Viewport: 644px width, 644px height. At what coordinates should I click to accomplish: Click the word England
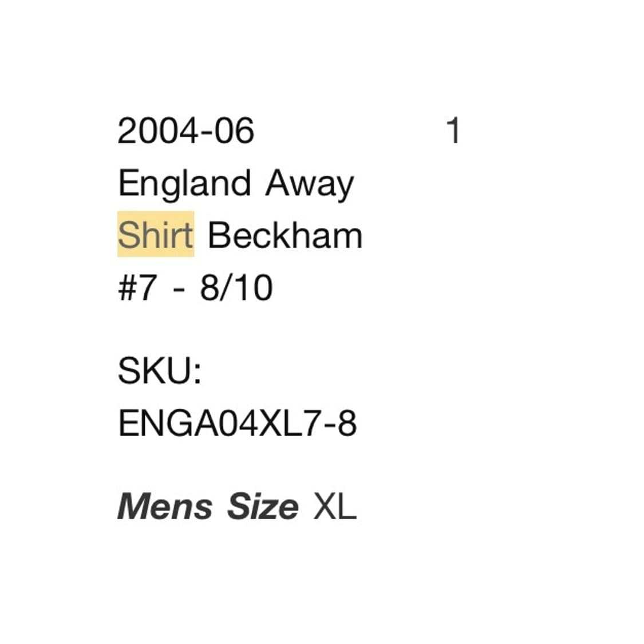point(184,184)
